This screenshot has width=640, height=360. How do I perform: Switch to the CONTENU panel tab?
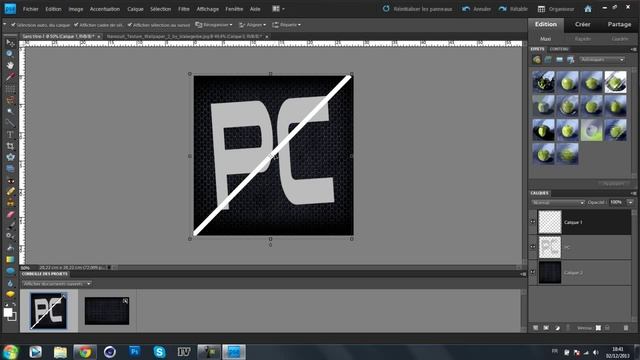(x=559, y=49)
